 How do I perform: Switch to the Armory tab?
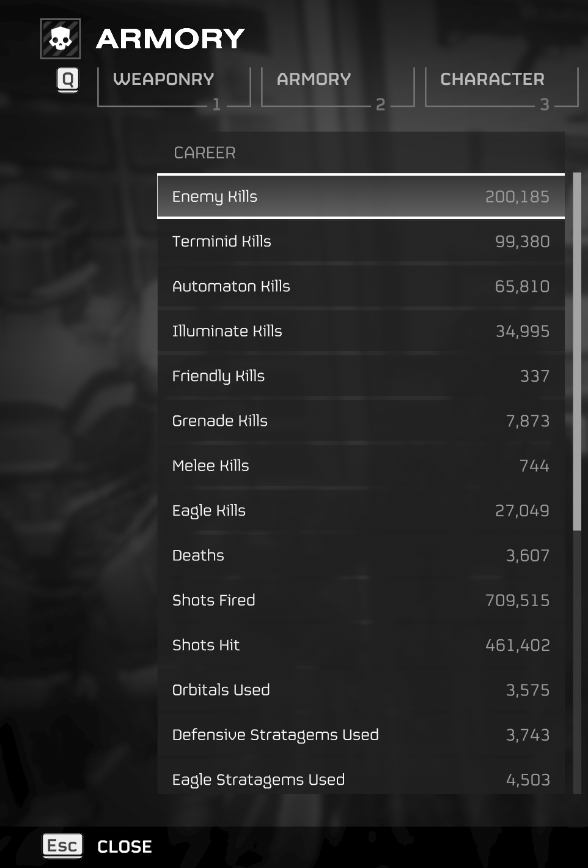[314, 80]
